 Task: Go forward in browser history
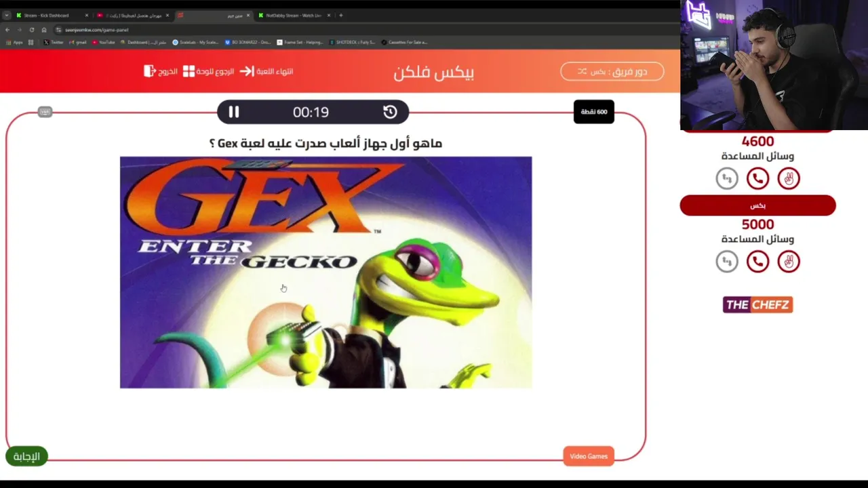pos(19,30)
